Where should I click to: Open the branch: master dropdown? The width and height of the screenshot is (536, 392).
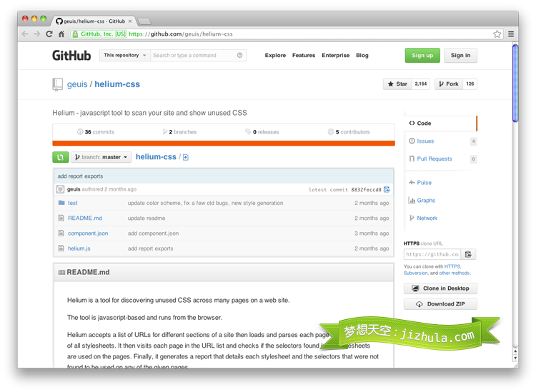click(x=101, y=157)
